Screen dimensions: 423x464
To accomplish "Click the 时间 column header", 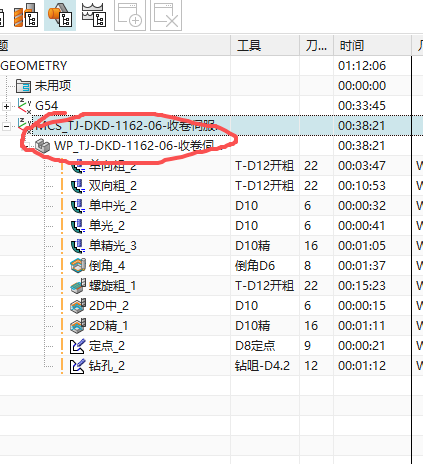I will coord(351,45).
